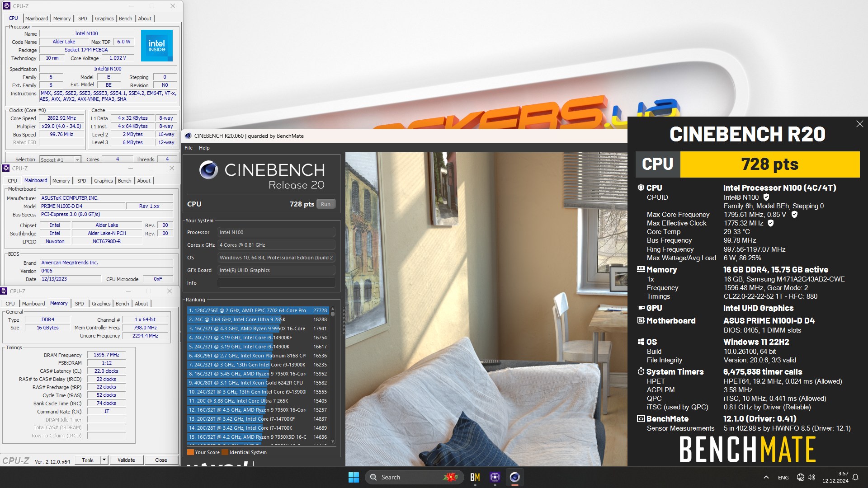Show hidden system tray icons
Viewport: 868px width, 488px height.
(x=766, y=477)
